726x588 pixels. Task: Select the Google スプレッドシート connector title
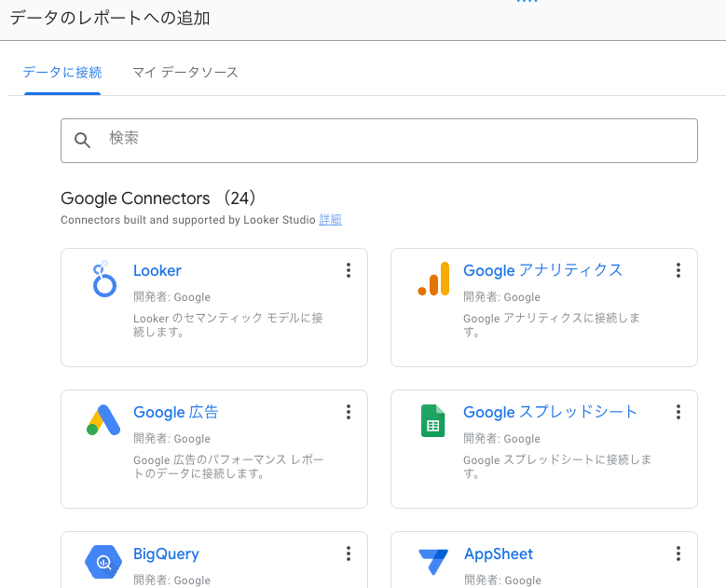click(550, 412)
